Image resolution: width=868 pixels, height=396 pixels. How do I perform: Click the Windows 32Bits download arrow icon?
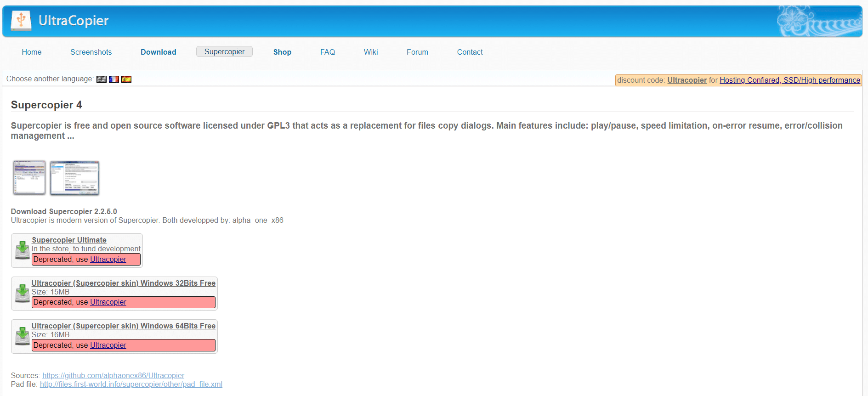[23, 294]
